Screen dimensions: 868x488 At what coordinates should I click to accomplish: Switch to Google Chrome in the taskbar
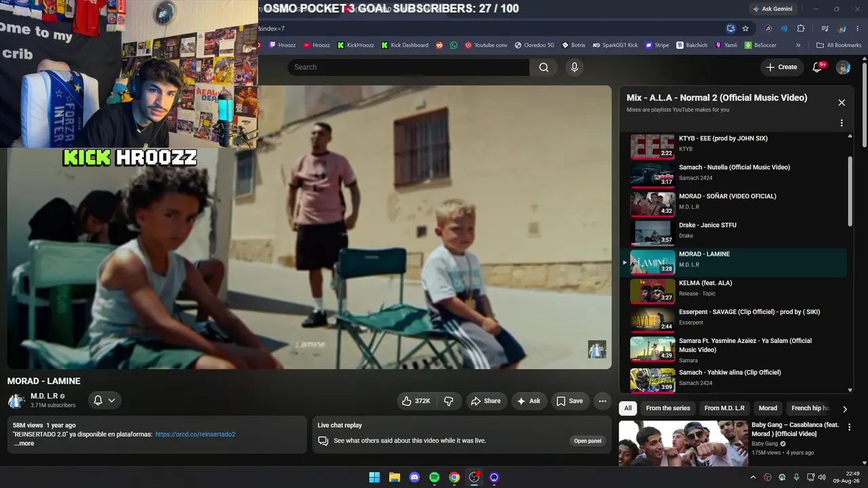[x=454, y=477]
